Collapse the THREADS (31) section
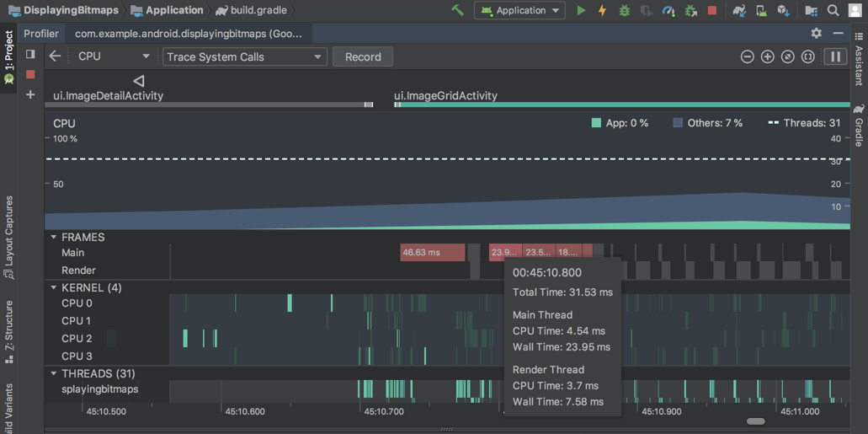This screenshot has width=868, height=434. pos(54,373)
